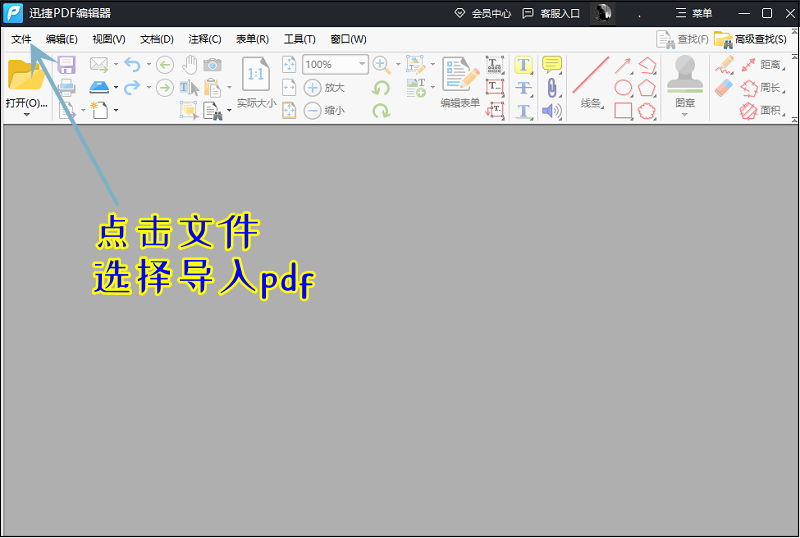800x538 pixels.
Task: Open the 注释(C) menu
Action: pyautogui.click(x=205, y=39)
